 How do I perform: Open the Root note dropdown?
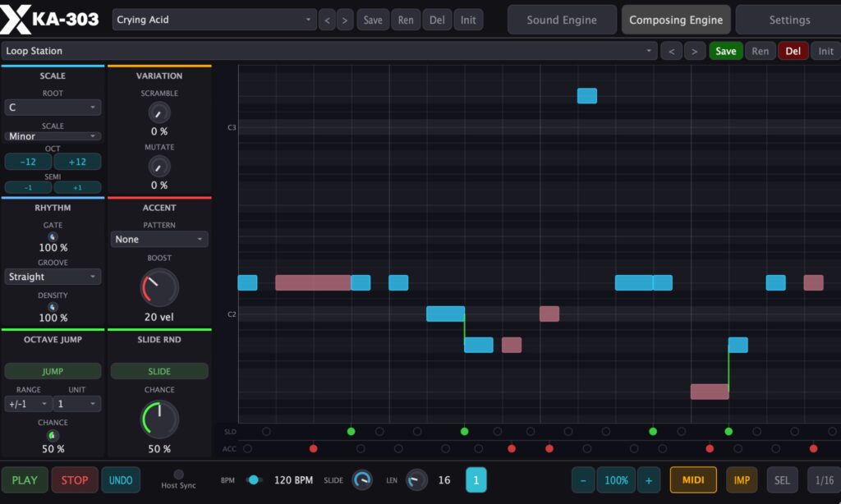click(x=53, y=108)
